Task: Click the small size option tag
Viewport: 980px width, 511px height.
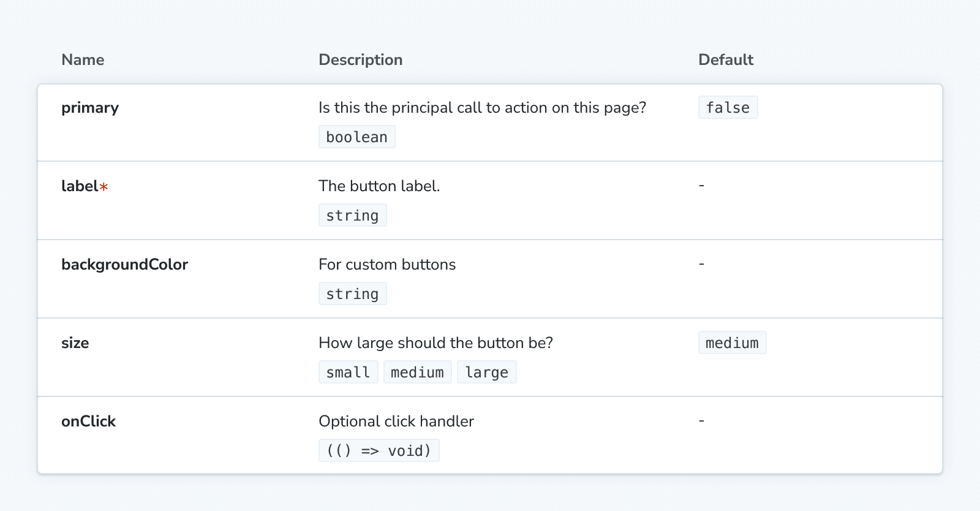Action: (348, 372)
